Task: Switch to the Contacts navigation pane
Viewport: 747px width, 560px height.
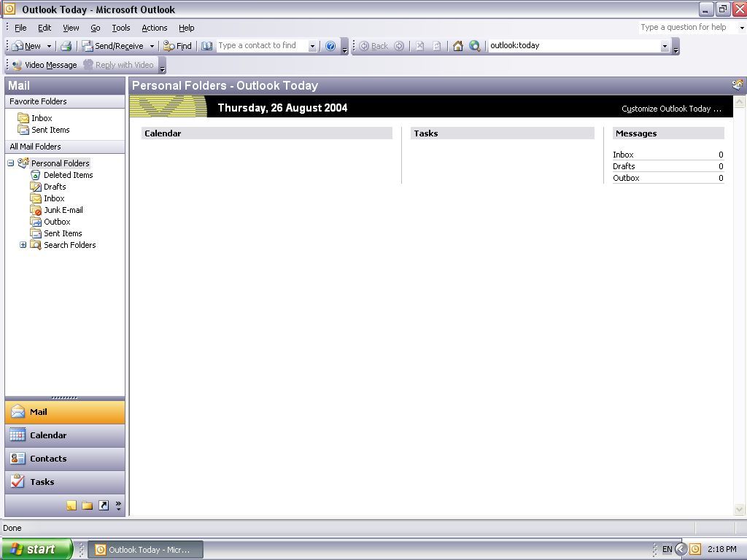Action: click(65, 459)
